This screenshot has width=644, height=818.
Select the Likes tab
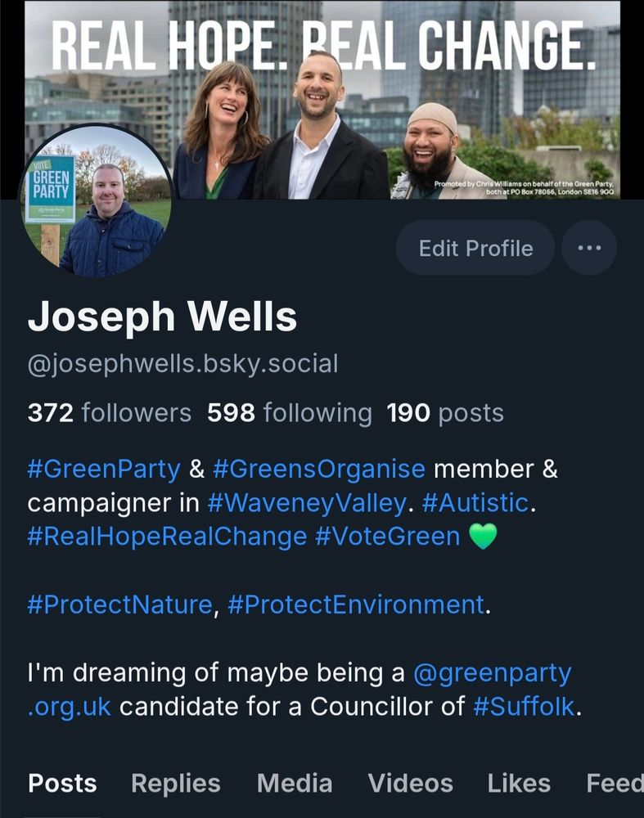[x=519, y=783]
